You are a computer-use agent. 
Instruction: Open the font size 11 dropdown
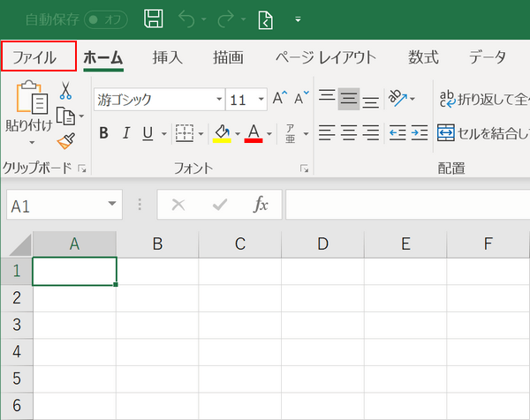point(261,99)
